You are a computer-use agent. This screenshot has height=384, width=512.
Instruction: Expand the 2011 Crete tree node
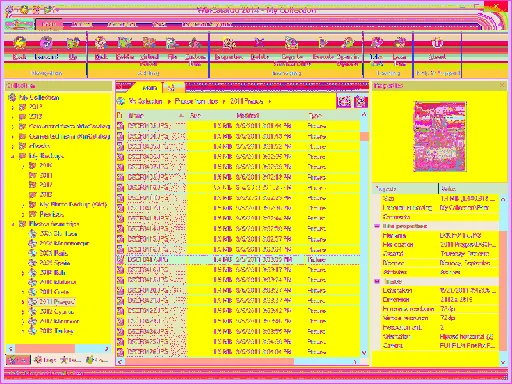[23, 292]
